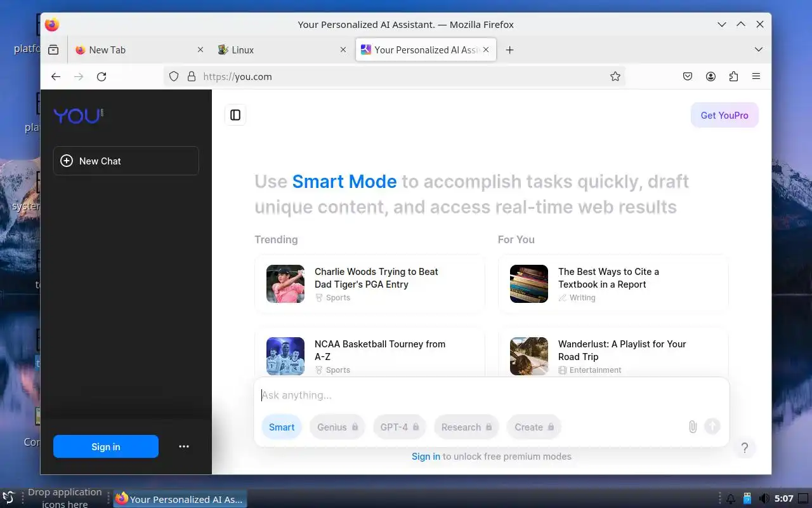Screen dimensions: 812x508
Task: Click the taskbar notifications bell icon
Action: coord(731,498)
